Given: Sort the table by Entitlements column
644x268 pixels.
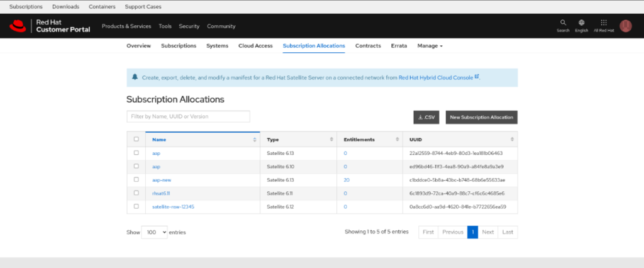Looking at the screenshot, I should point(370,140).
